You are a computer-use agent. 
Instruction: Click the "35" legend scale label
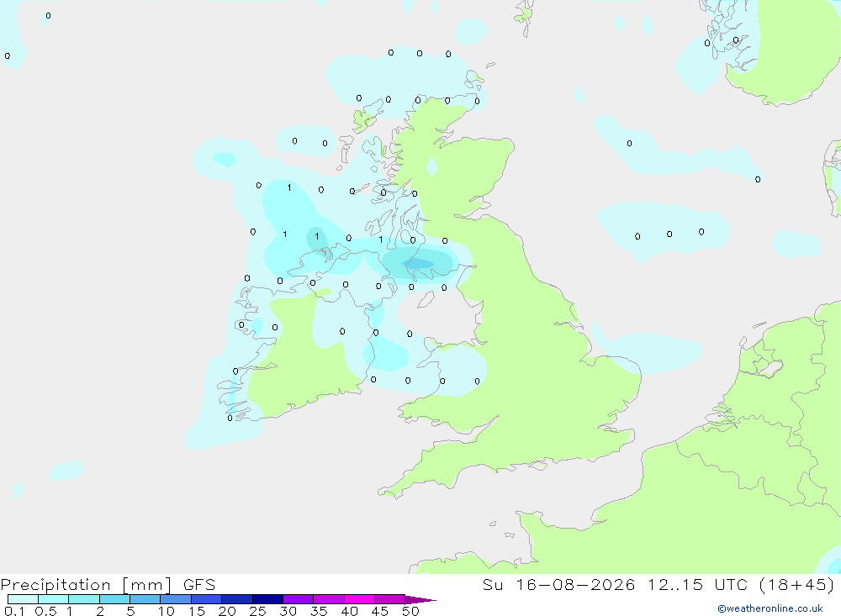pyautogui.click(x=319, y=611)
